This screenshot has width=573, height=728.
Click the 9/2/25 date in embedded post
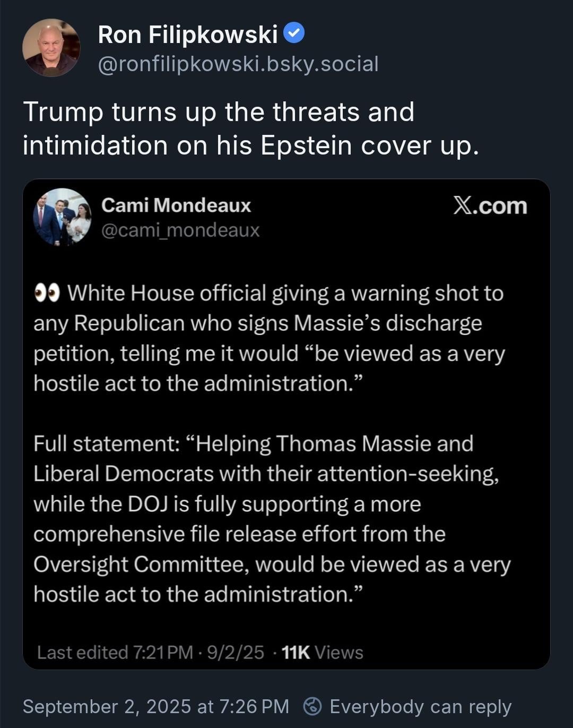click(236, 652)
